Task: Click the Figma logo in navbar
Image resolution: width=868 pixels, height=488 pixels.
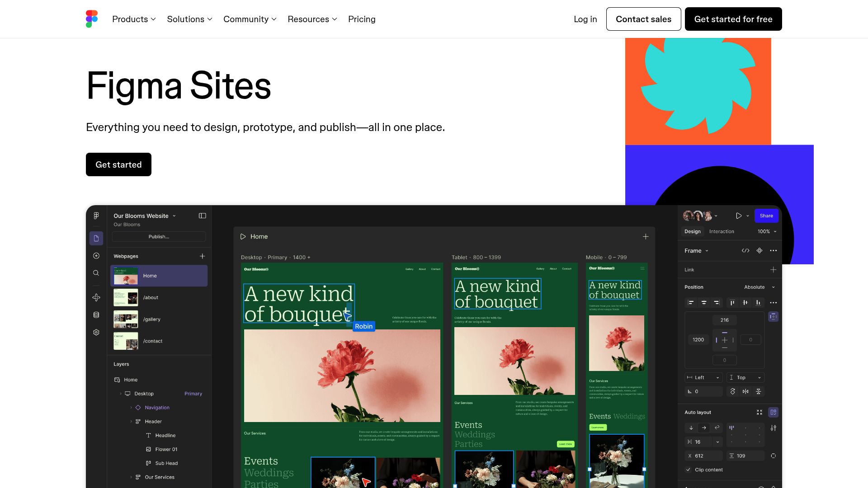Action: tap(92, 19)
